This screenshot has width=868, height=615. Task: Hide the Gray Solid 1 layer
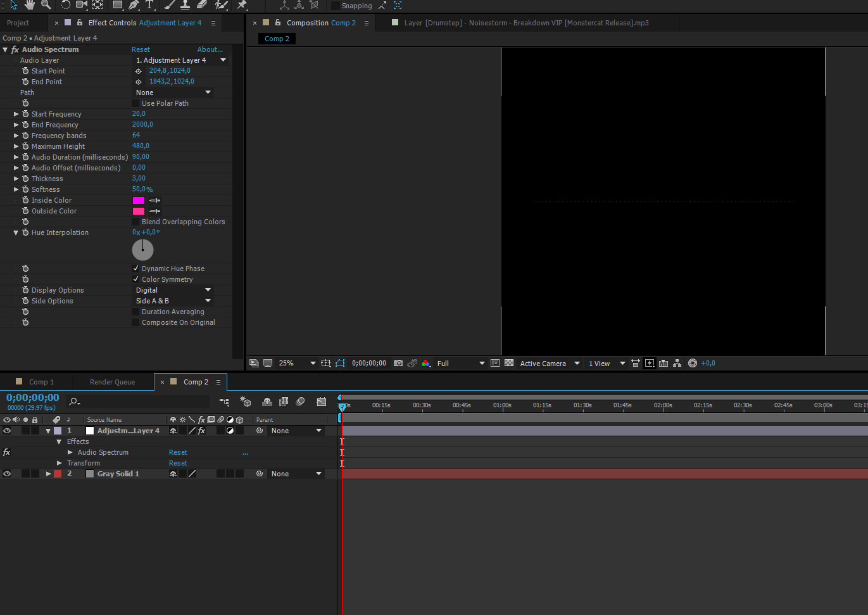(x=7, y=474)
